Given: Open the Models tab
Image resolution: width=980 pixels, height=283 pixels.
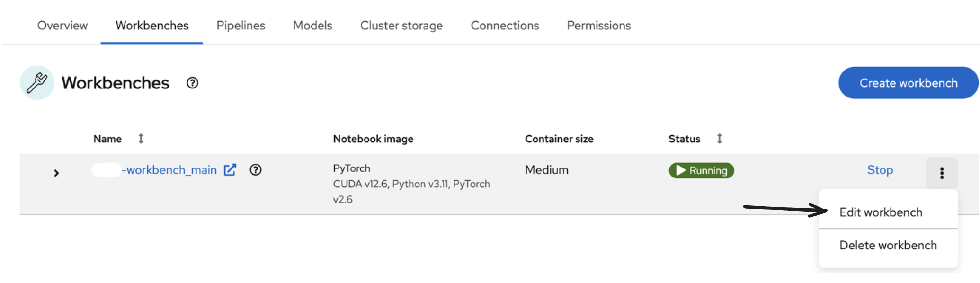Looking at the screenshot, I should point(312,26).
